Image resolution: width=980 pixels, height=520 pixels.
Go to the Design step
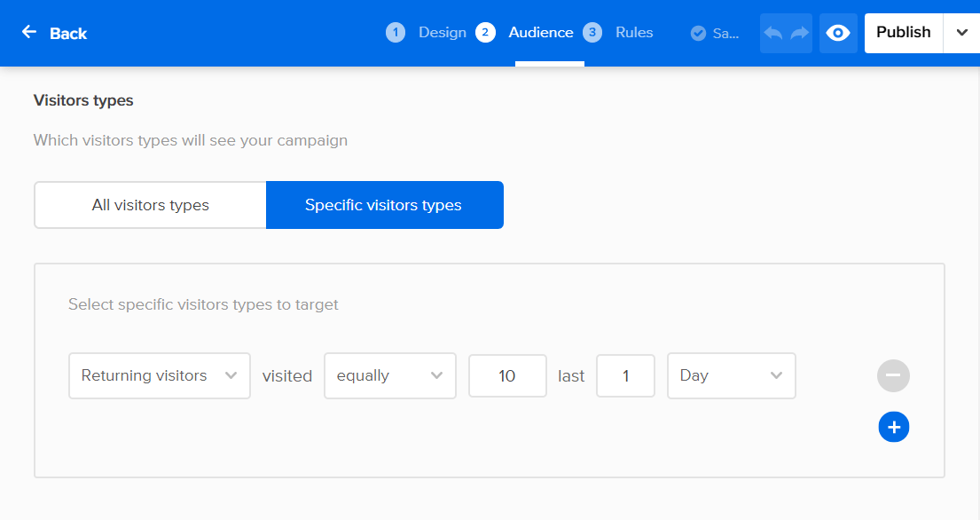(442, 33)
